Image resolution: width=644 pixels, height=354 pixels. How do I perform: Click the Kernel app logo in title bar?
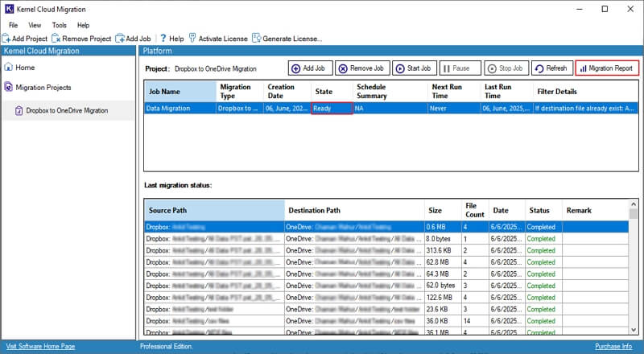coord(9,9)
